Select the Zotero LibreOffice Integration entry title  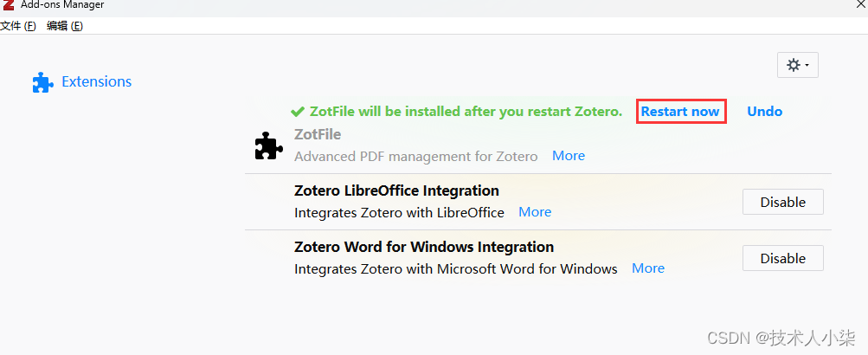click(396, 190)
